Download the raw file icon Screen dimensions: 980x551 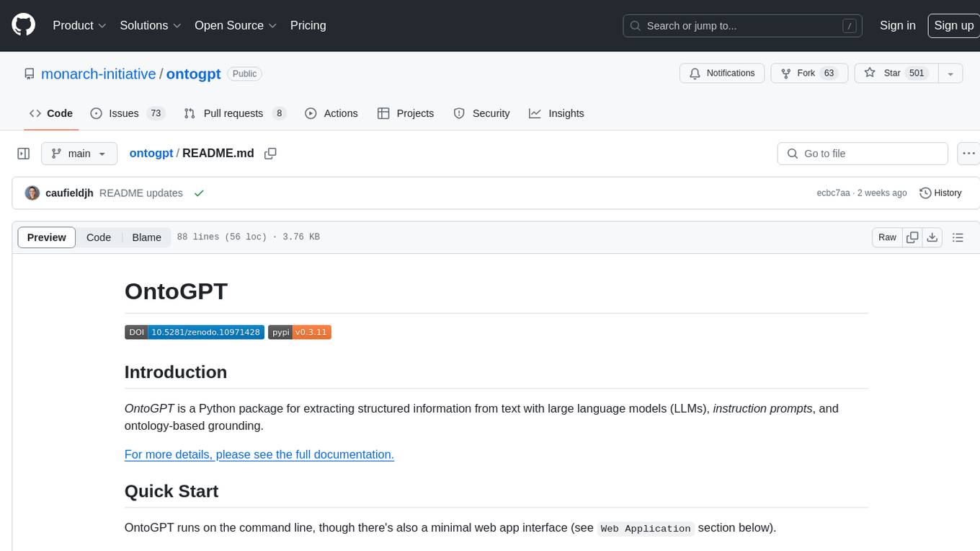coord(932,237)
